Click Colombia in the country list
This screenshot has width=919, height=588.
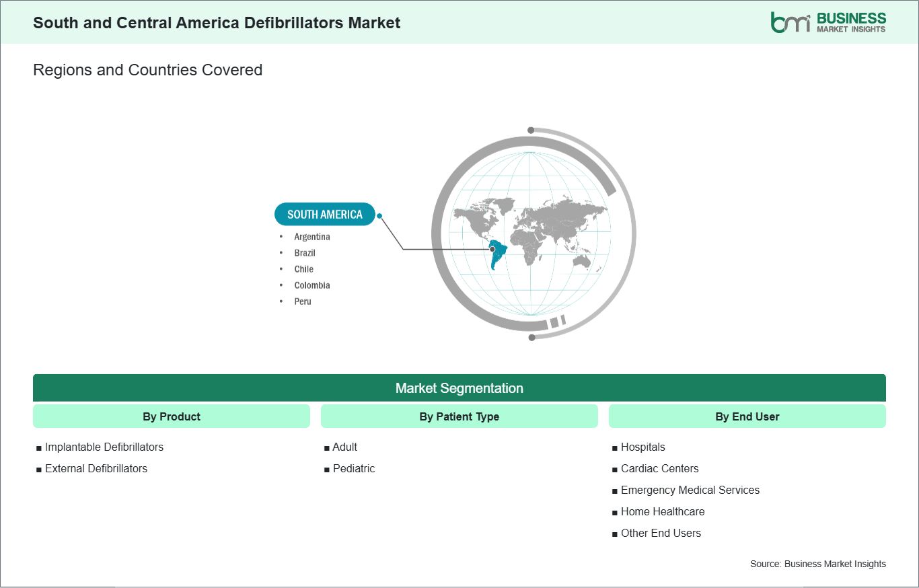pos(312,285)
